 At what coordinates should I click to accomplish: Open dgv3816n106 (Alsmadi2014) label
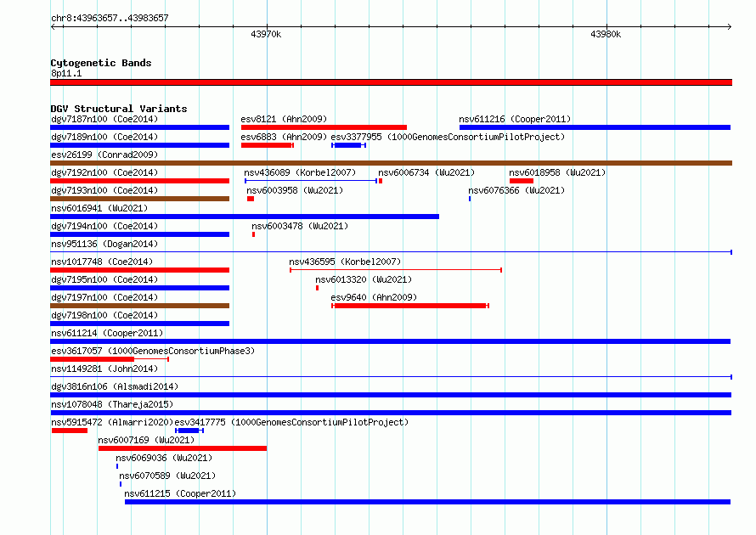coord(115,386)
